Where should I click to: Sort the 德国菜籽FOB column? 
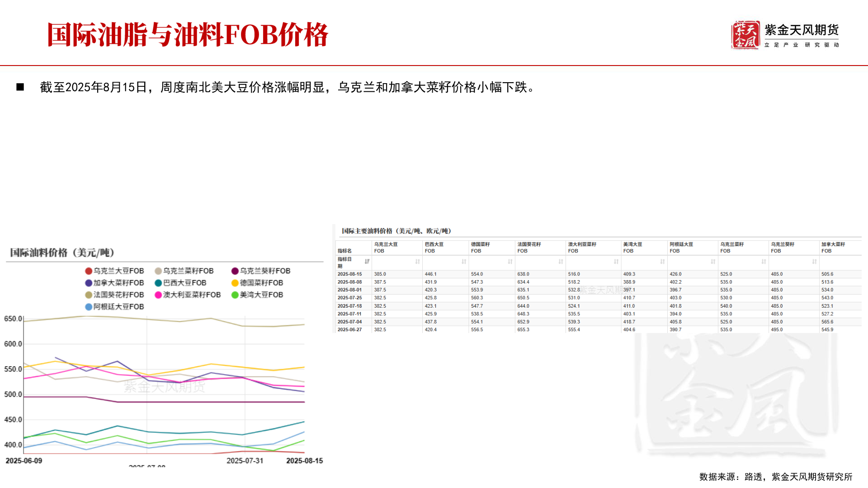(x=509, y=261)
